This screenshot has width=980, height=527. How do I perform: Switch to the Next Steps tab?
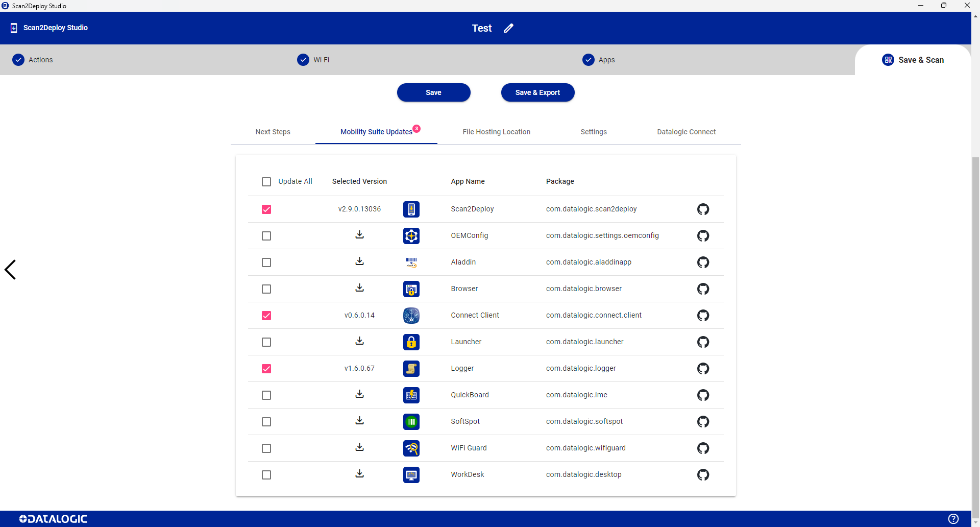[273, 132]
